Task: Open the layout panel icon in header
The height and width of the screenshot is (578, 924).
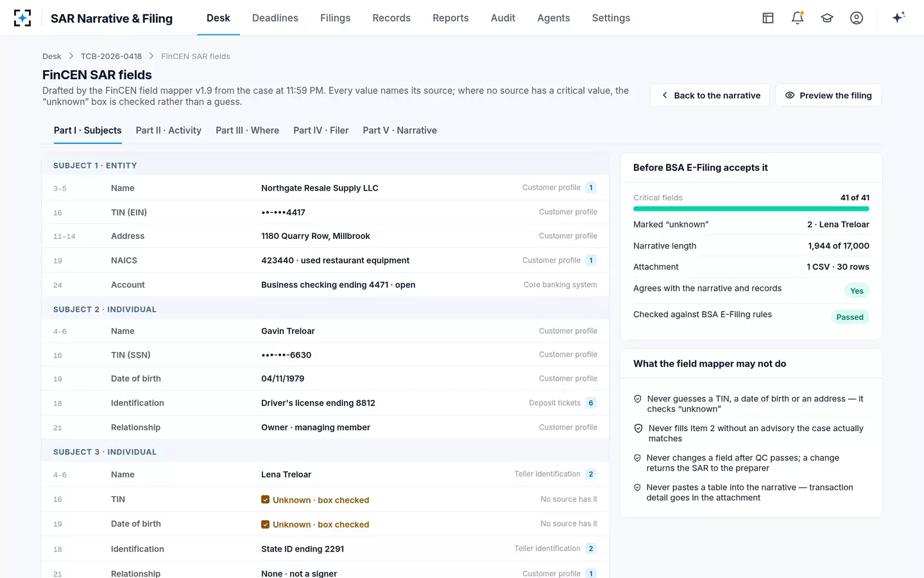Action: point(768,18)
